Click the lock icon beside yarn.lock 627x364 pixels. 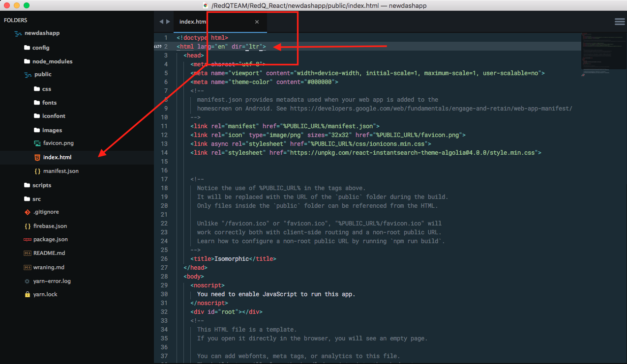(x=28, y=294)
